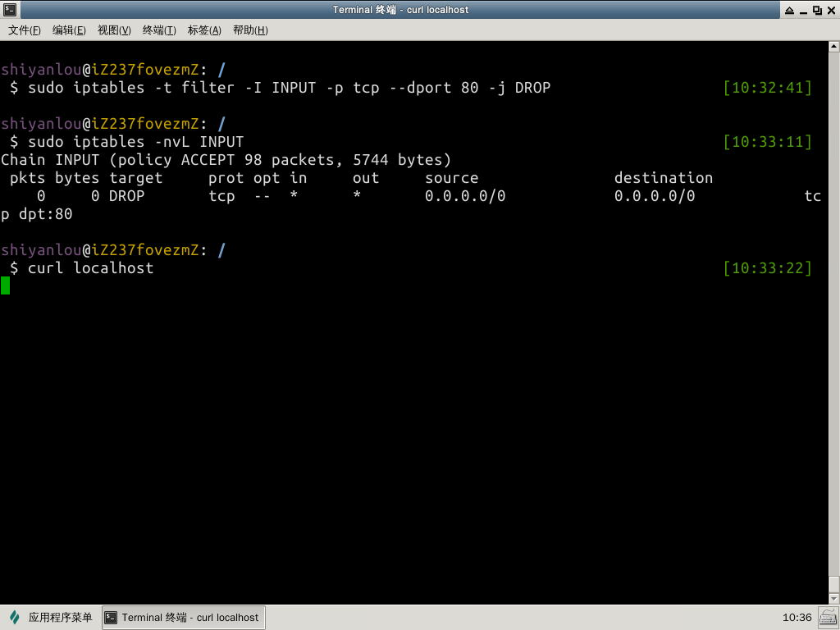
Task: Close the Terminal window
Action: [x=830, y=10]
